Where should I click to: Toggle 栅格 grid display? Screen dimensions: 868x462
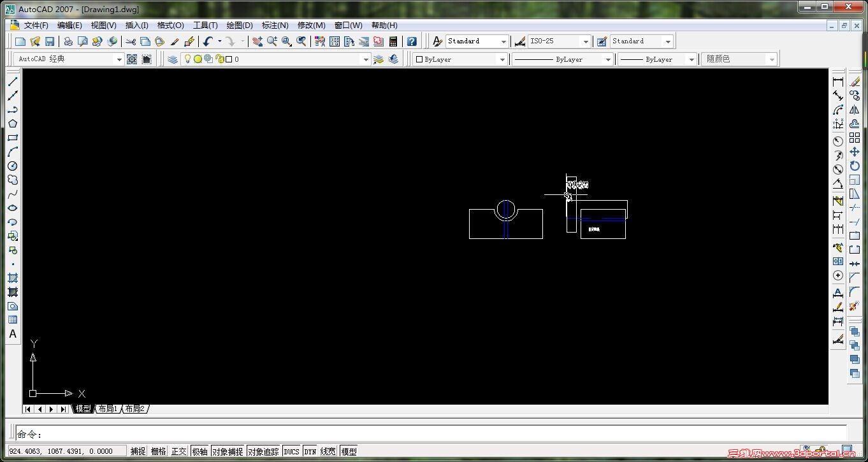(159, 451)
